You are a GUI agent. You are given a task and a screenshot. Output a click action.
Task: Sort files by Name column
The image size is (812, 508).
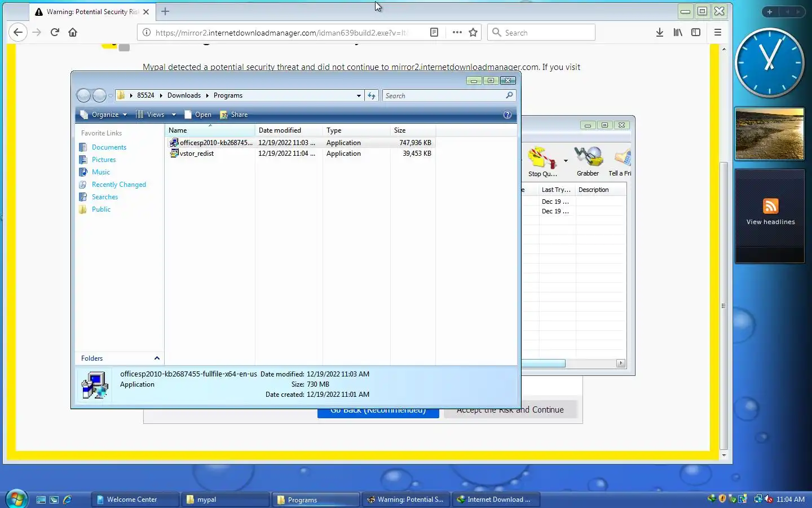[x=210, y=130]
